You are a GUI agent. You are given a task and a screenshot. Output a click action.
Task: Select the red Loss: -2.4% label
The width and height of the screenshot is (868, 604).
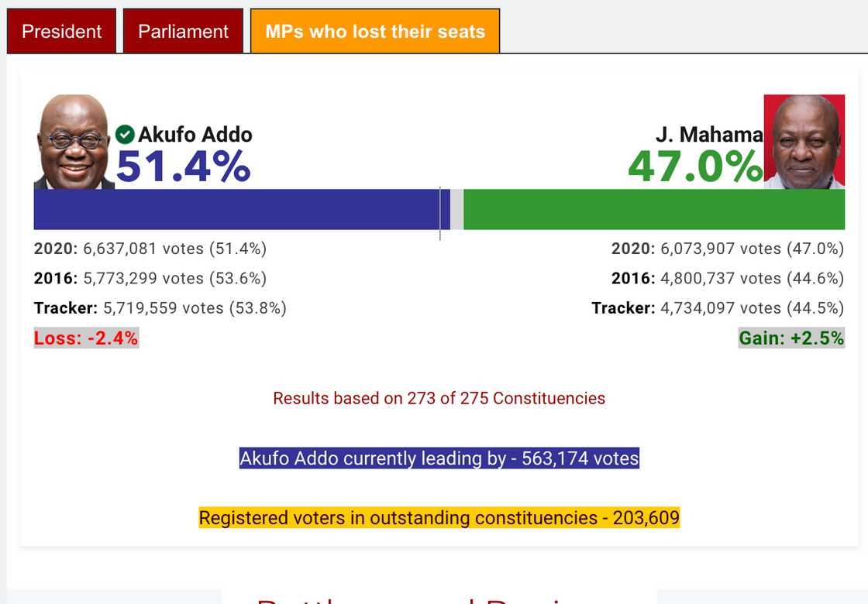tap(86, 338)
